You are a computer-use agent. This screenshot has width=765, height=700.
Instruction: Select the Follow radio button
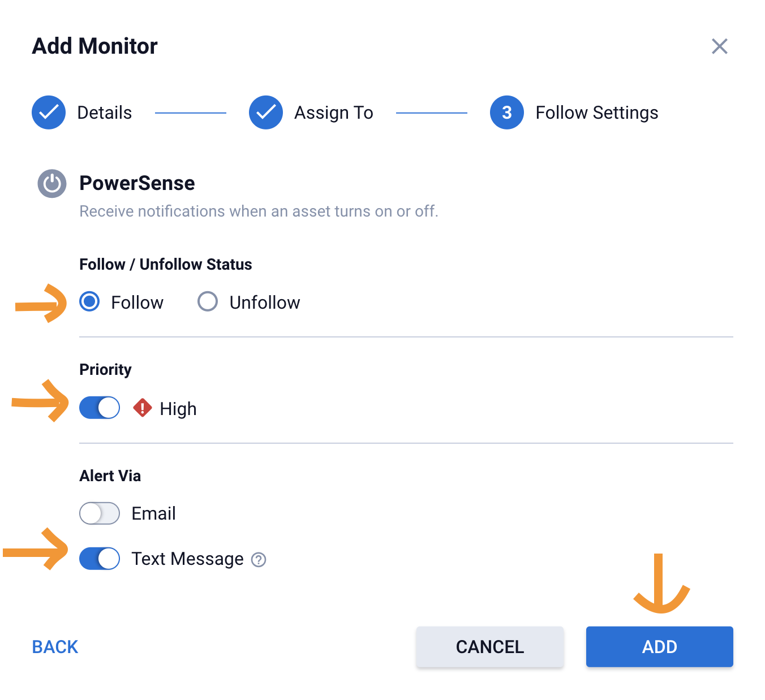(x=90, y=302)
